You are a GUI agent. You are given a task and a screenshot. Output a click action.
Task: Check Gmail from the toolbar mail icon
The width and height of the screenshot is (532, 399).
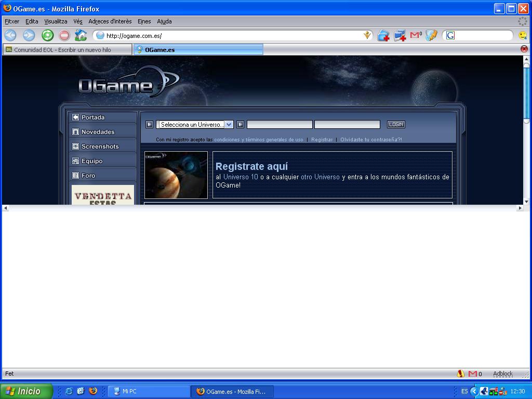(x=416, y=35)
